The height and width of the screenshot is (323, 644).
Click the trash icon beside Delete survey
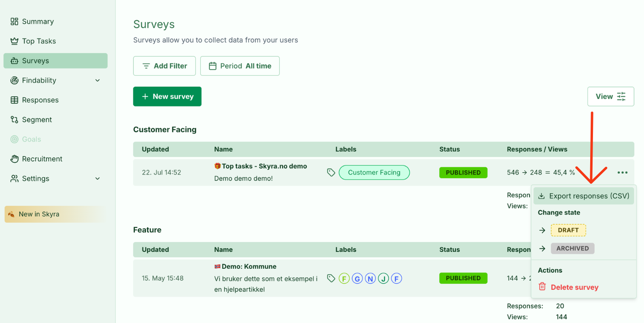[x=542, y=287]
